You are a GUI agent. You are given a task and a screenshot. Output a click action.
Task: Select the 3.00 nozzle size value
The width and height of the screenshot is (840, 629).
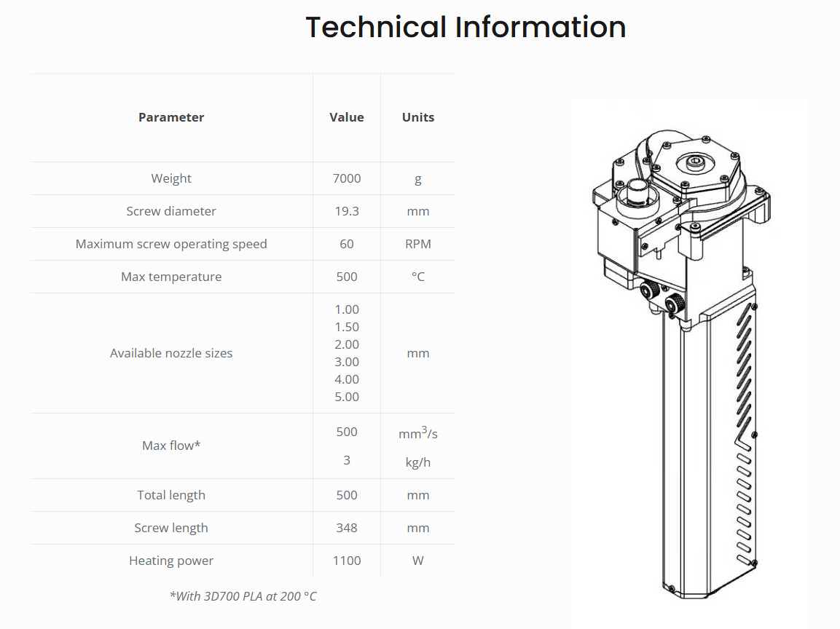coord(347,362)
